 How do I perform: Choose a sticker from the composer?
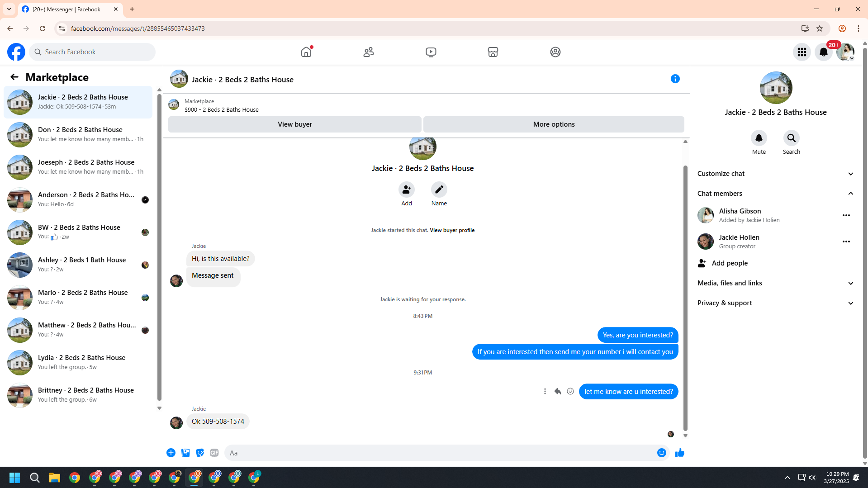(x=200, y=453)
